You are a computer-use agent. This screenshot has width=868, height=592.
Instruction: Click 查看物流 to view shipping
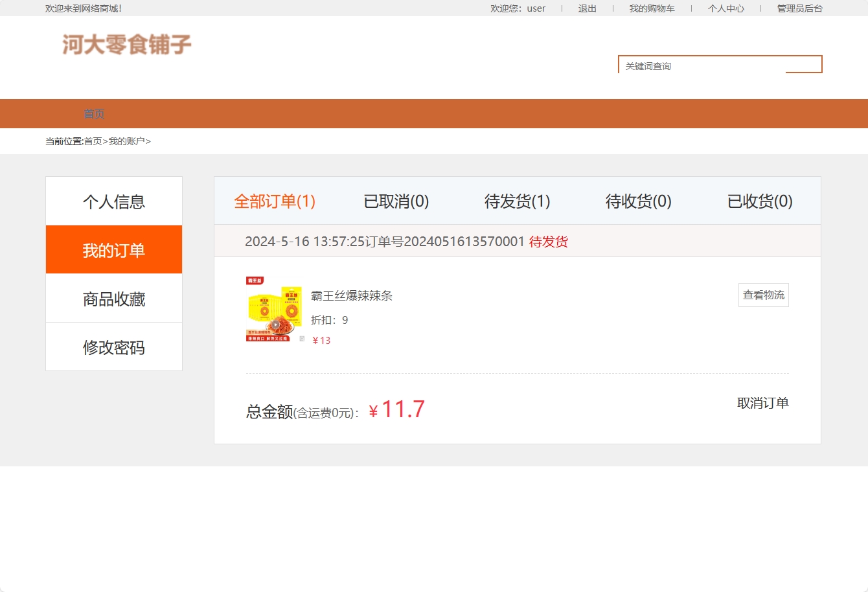(x=763, y=295)
